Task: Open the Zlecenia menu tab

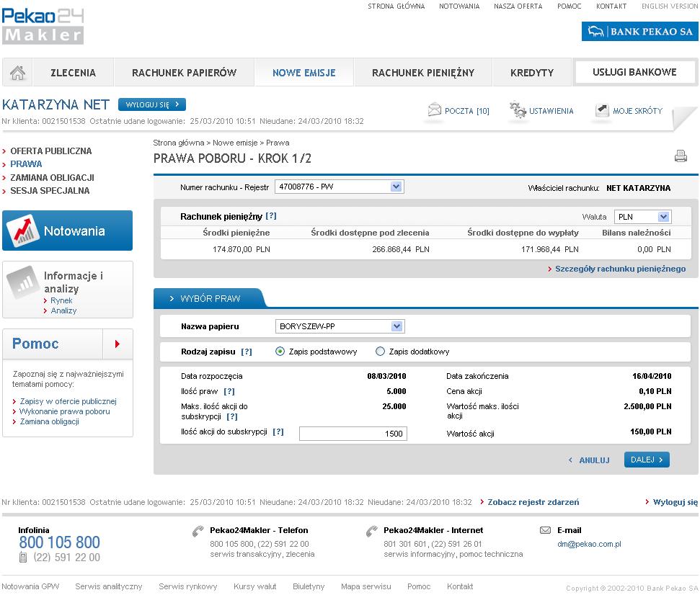Action: click(74, 72)
